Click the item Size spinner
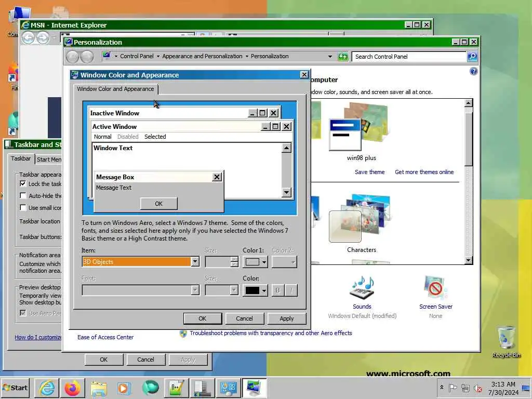The height and width of the screenshot is (399, 532). (234, 262)
